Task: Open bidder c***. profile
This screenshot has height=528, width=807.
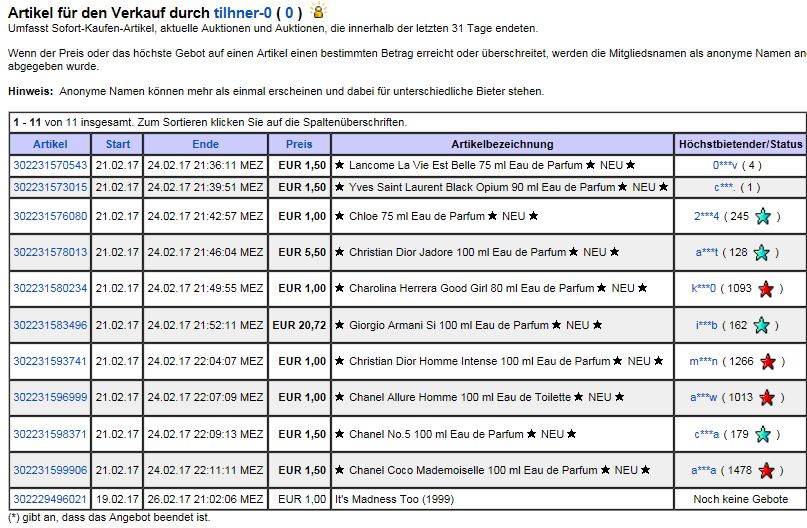Action: pyautogui.click(x=724, y=187)
